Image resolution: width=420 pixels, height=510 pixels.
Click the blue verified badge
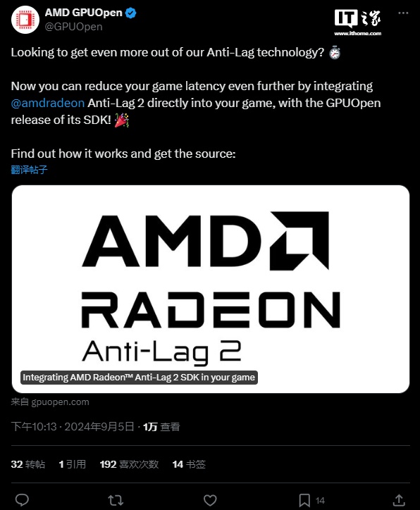(x=131, y=13)
